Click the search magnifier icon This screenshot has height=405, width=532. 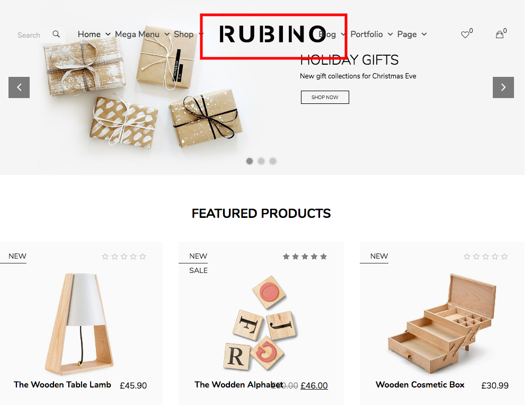[56, 34]
